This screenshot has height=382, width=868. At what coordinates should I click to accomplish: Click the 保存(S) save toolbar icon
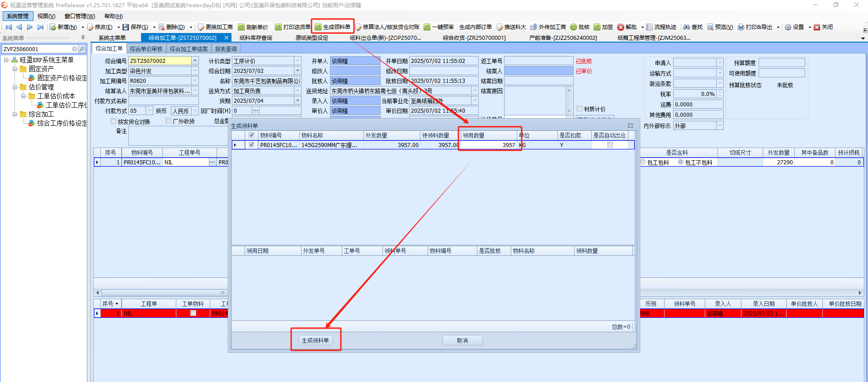[x=126, y=27]
